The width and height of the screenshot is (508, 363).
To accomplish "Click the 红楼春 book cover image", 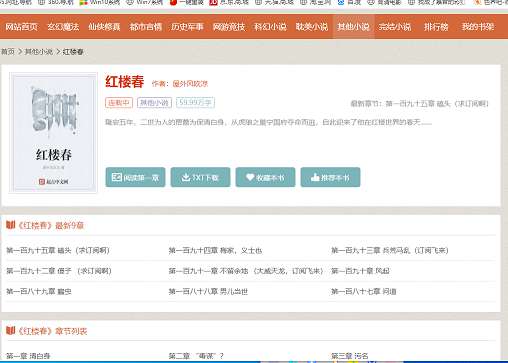I will click(53, 133).
